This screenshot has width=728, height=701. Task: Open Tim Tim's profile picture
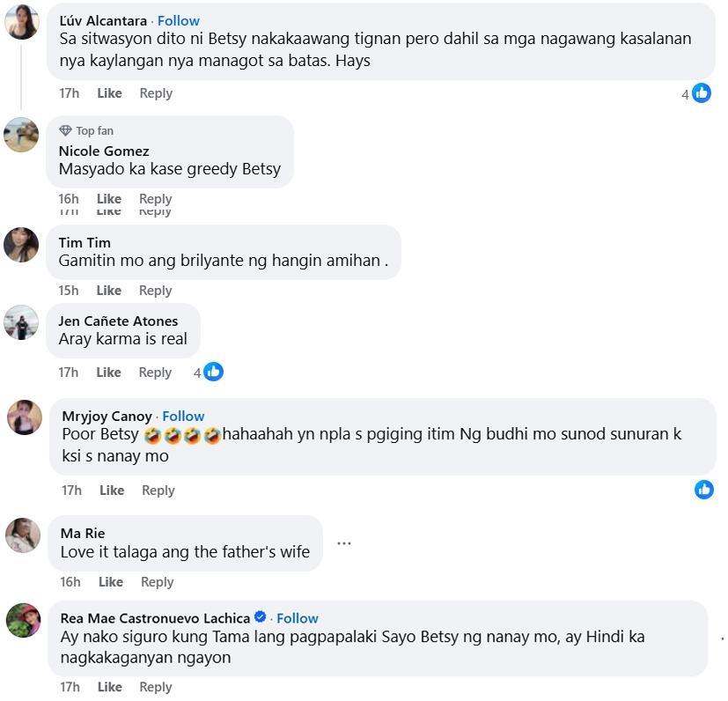(x=21, y=246)
